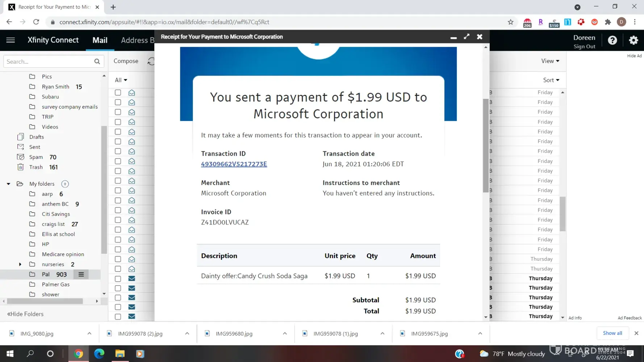Open the Sort dropdown
Viewport: 644px width, 362px height.
[x=551, y=80]
